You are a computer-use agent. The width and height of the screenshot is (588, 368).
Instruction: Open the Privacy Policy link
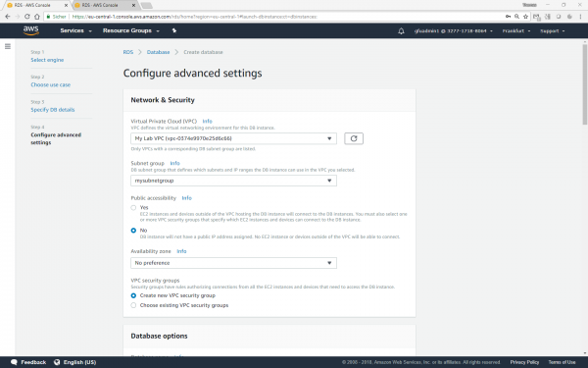(524, 362)
